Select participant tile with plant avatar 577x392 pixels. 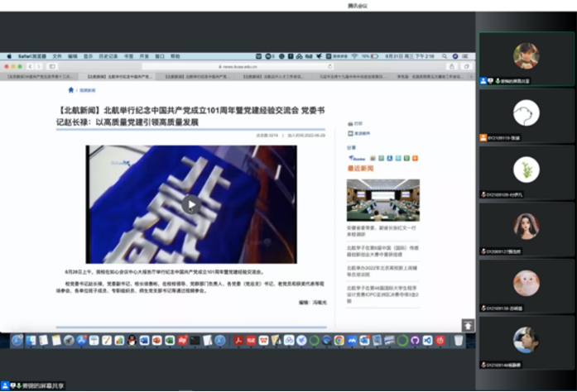point(527,173)
